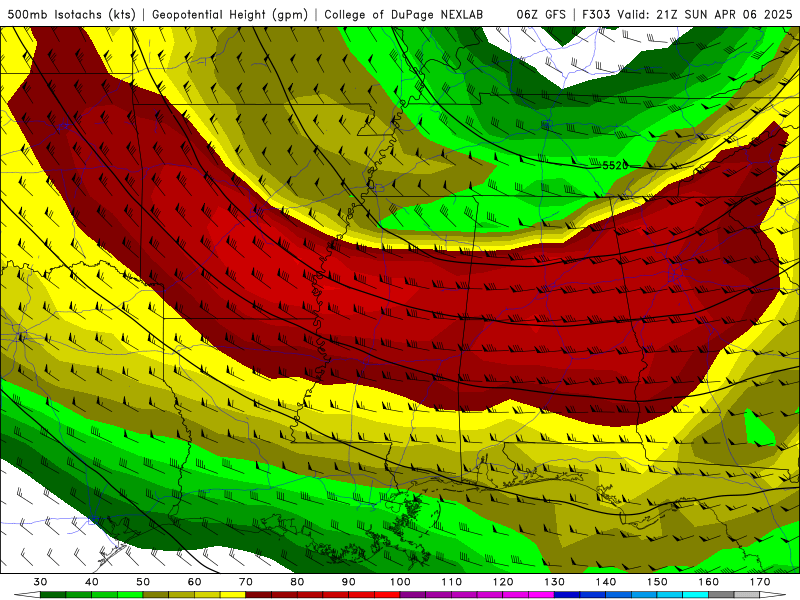Click the legend value 70
Image resolution: width=800 pixels, height=600 pixels.
[246, 582]
